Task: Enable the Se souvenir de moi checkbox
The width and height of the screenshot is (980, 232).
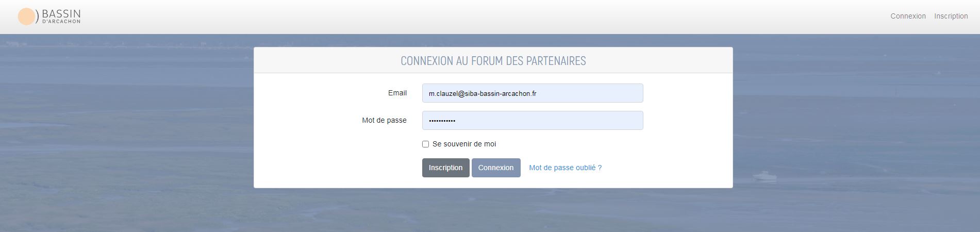Action: coord(425,144)
